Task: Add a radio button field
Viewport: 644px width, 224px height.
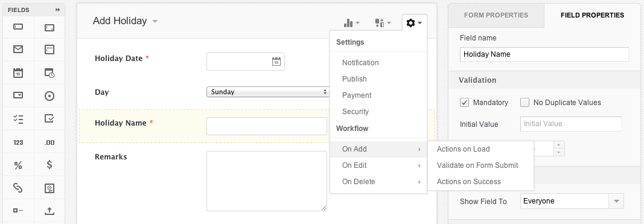Action: click(49, 96)
